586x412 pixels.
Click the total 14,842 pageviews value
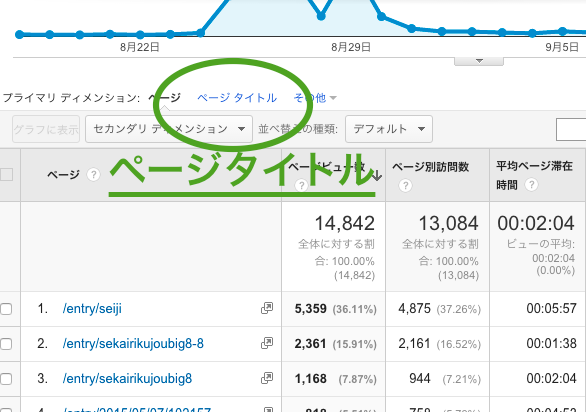coord(345,223)
